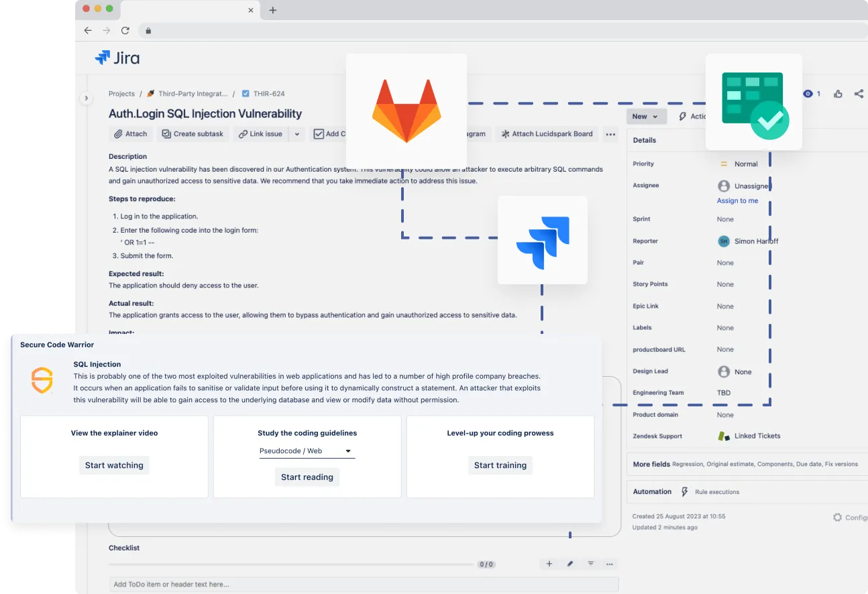The width and height of the screenshot is (868, 594).
Task: Edit the Engineering Team value TBD
Action: [x=724, y=393]
